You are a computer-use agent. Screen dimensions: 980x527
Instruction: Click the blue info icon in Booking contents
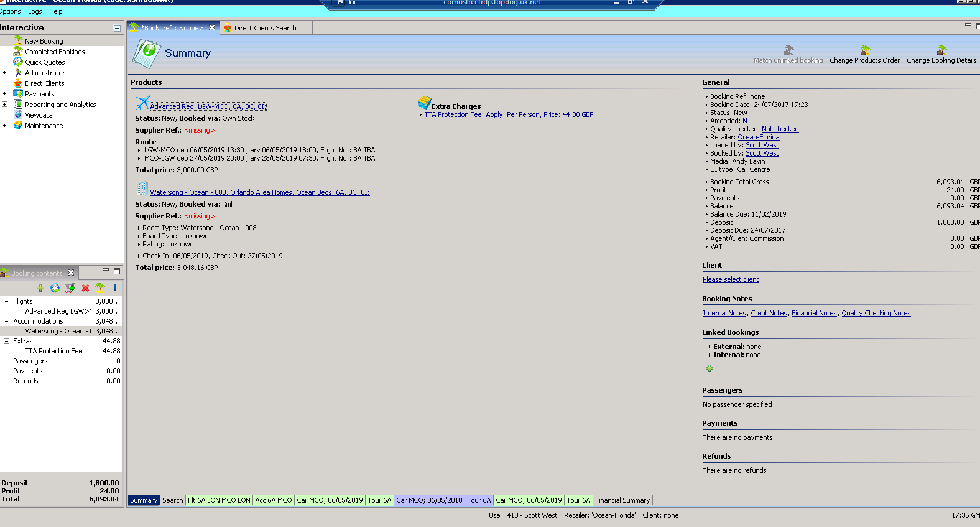point(115,288)
